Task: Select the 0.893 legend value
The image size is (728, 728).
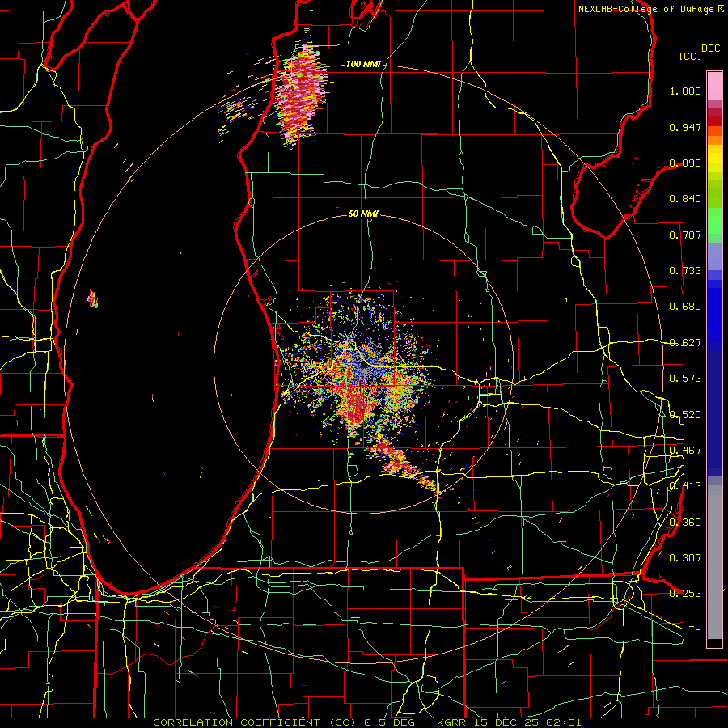Action: 685,163
